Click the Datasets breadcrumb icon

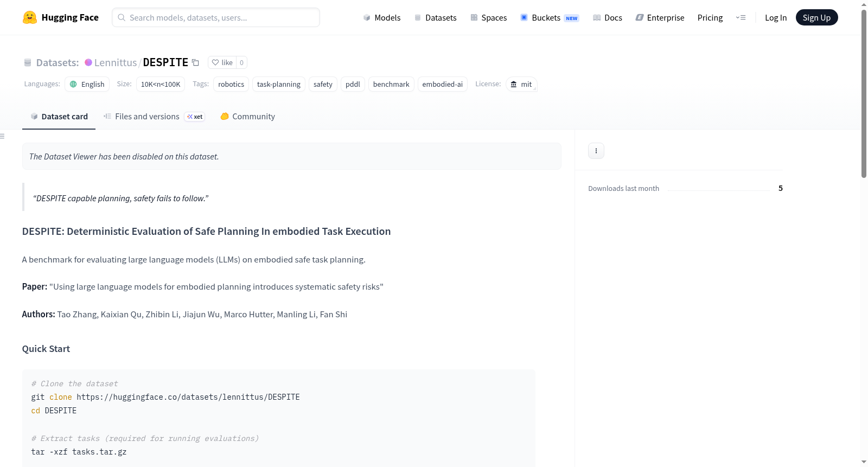[28, 62]
